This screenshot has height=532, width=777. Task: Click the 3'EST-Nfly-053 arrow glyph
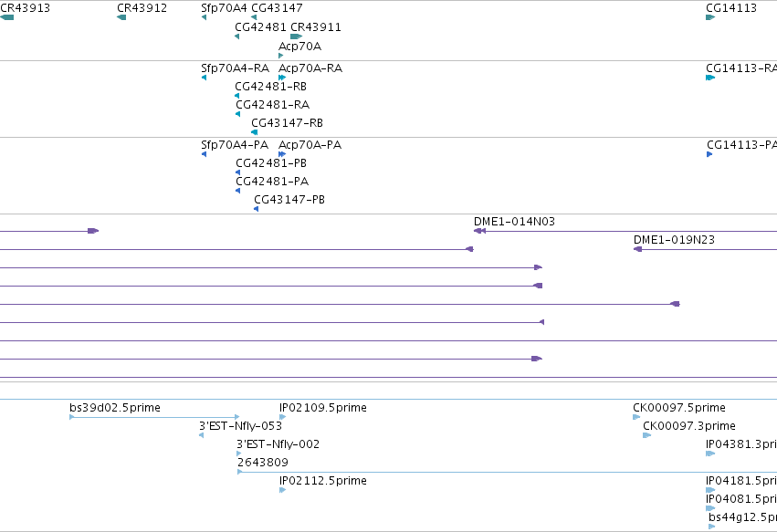[201, 435]
